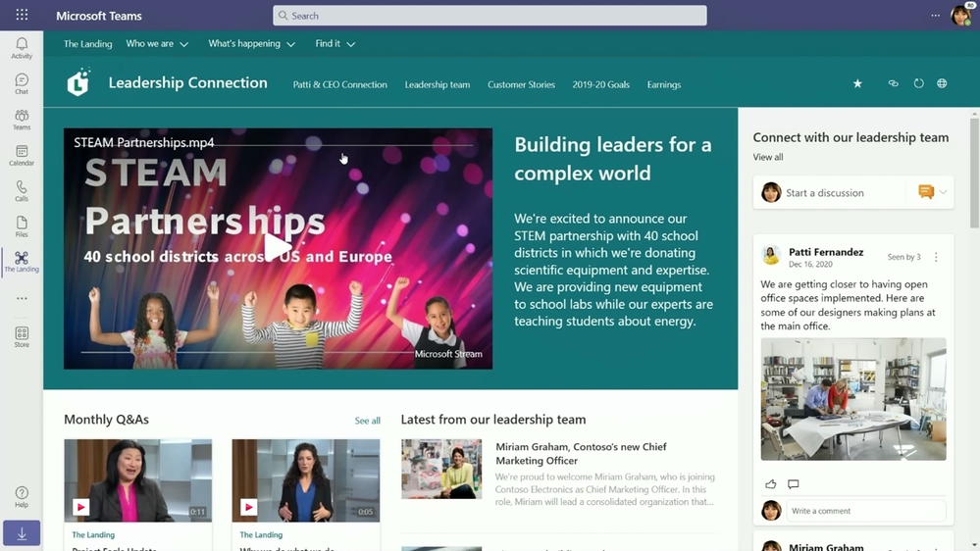
Task: Click the Leadership Connection logo
Action: point(78,82)
